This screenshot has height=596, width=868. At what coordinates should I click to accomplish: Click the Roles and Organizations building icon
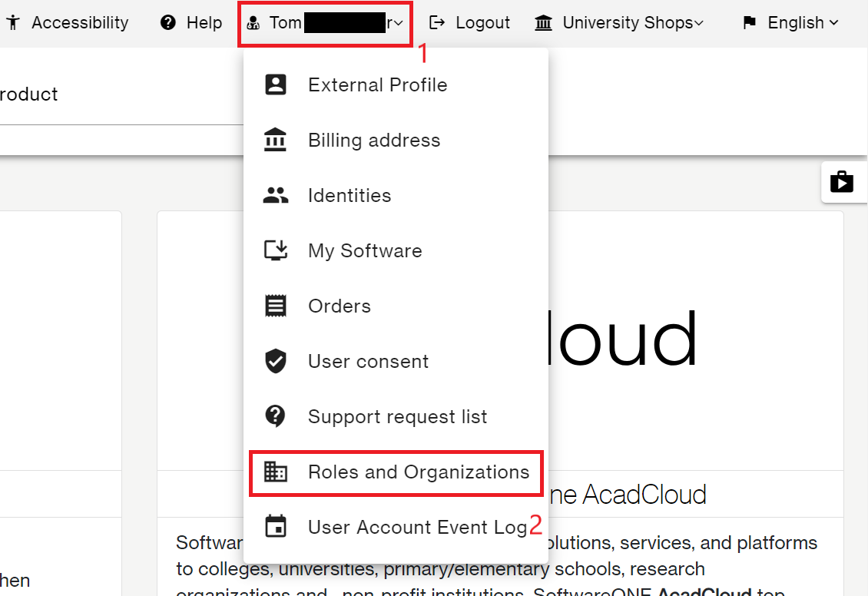coord(275,472)
